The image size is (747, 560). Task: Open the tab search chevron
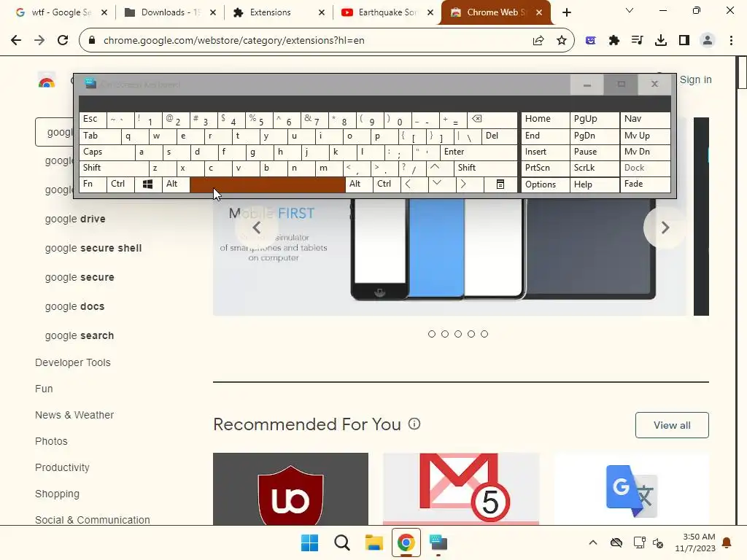pyautogui.click(x=630, y=10)
